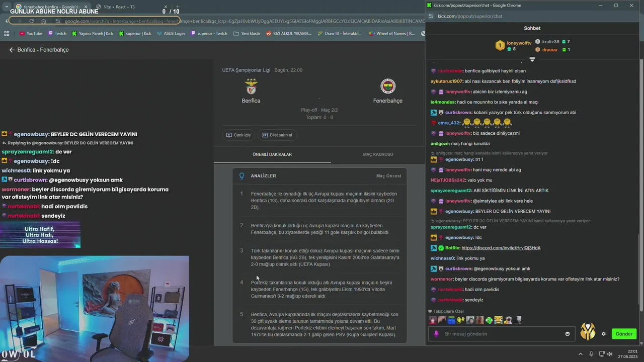
Task: Switch to the Vite + React + TS tab
Action: click(x=119, y=7)
